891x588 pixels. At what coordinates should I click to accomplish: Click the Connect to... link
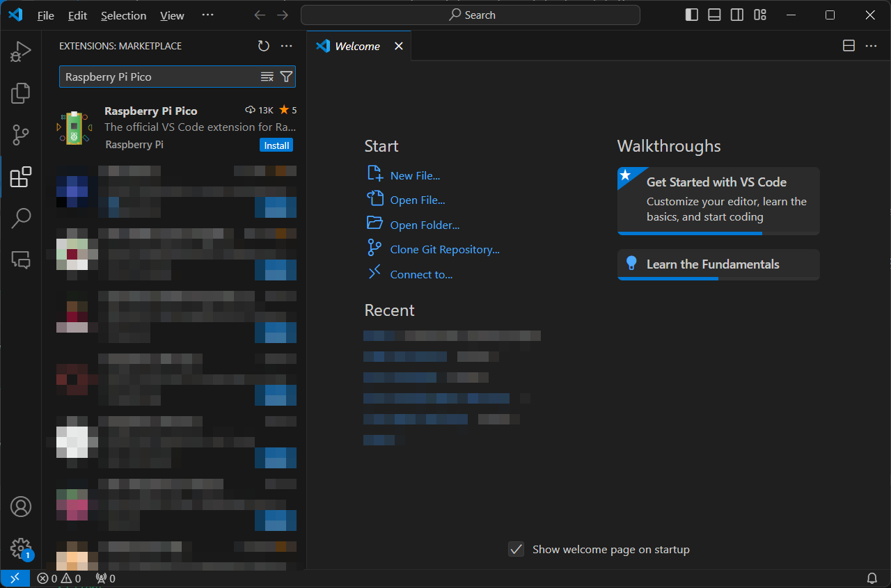[x=421, y=275]
